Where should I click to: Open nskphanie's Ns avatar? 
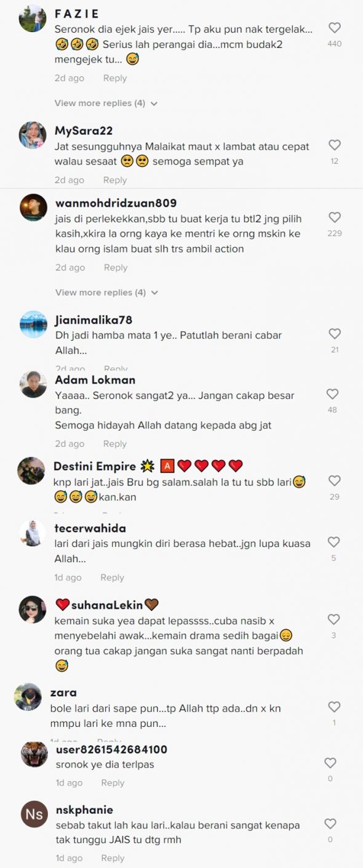(34, 814)
